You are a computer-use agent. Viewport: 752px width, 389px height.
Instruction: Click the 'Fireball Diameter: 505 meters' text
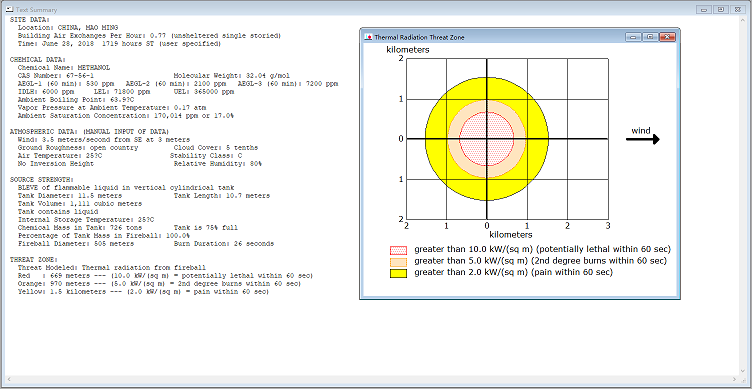click(75, 244)
